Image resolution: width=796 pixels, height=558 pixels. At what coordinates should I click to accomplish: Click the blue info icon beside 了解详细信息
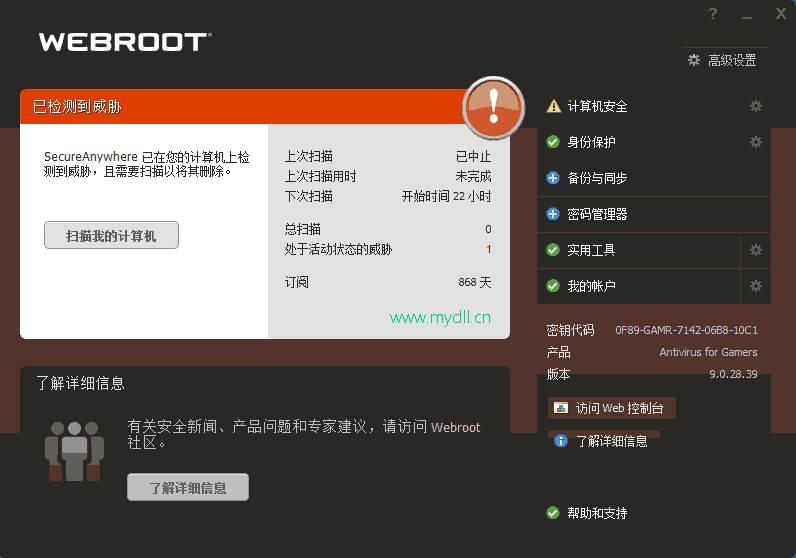click(561, 441)
